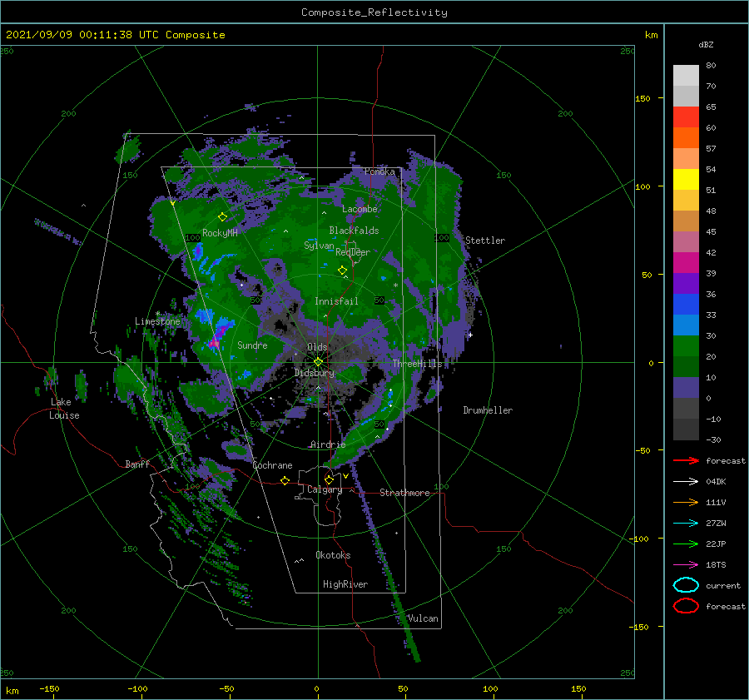Click the red forecast arrow in legend
This screenshot has height=700, width=749.
coord(686,460)
